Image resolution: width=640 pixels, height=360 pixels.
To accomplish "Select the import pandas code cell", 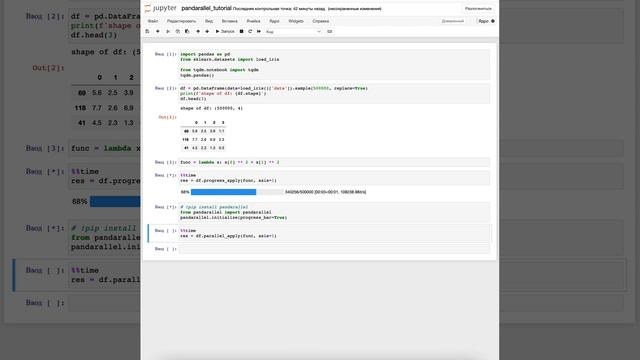I will (x=334, y=64).
